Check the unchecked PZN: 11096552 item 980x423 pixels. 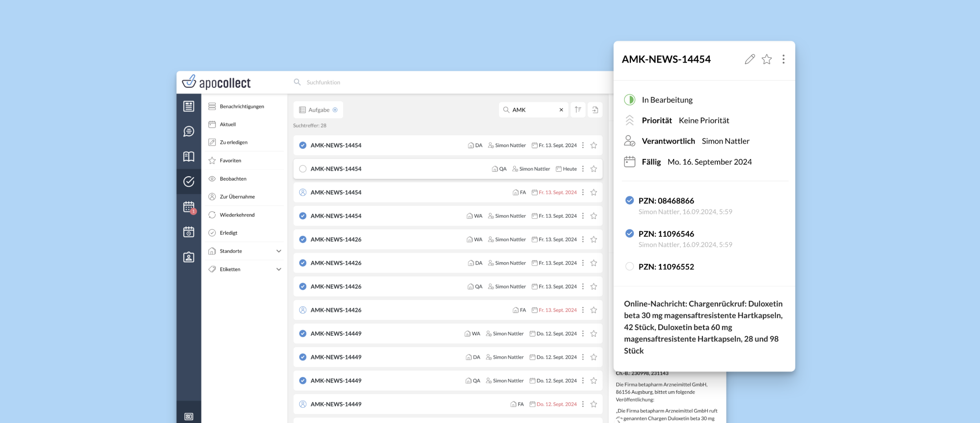(630, 267)
